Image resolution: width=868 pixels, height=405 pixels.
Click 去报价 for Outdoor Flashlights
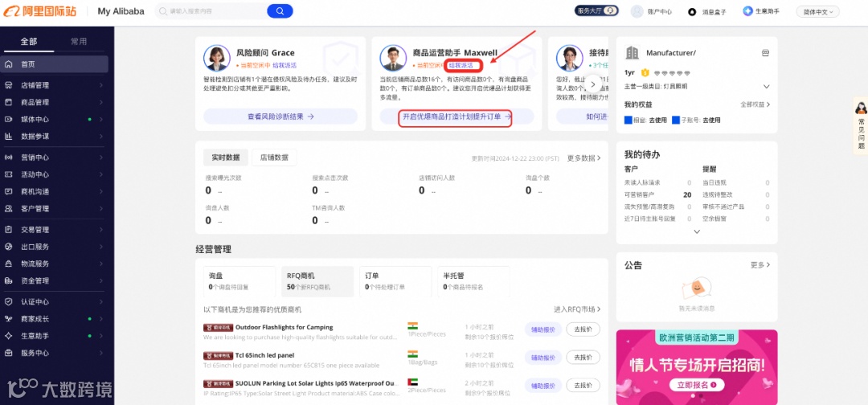(x=583, y=329)
